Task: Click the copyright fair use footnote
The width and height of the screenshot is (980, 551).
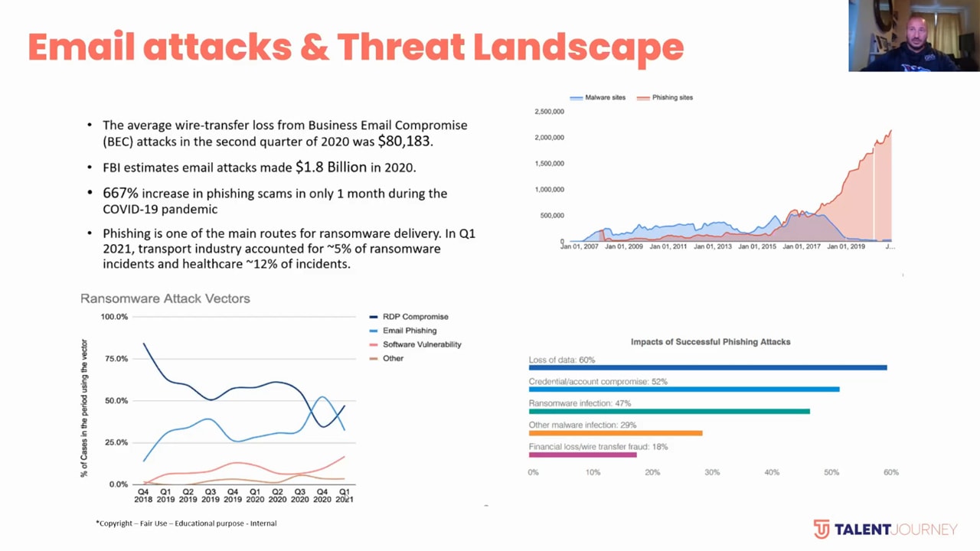Action: 186,523
